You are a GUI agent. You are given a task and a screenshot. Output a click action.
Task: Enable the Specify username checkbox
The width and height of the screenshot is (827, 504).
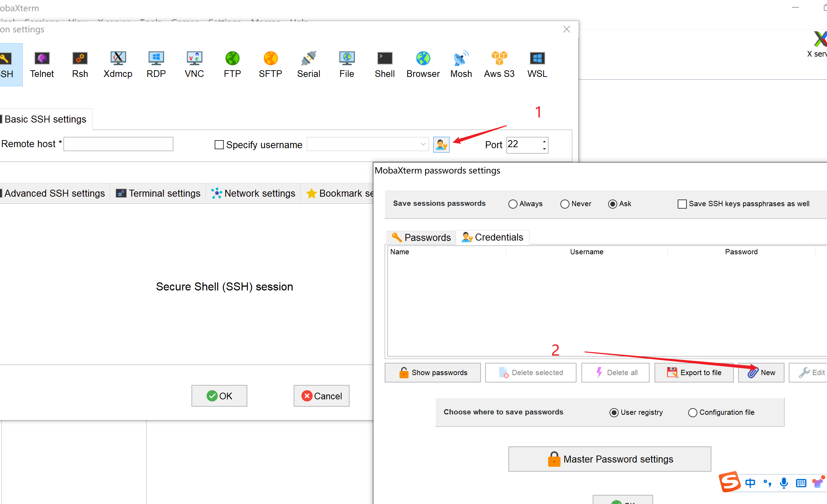tap(219, 145)
